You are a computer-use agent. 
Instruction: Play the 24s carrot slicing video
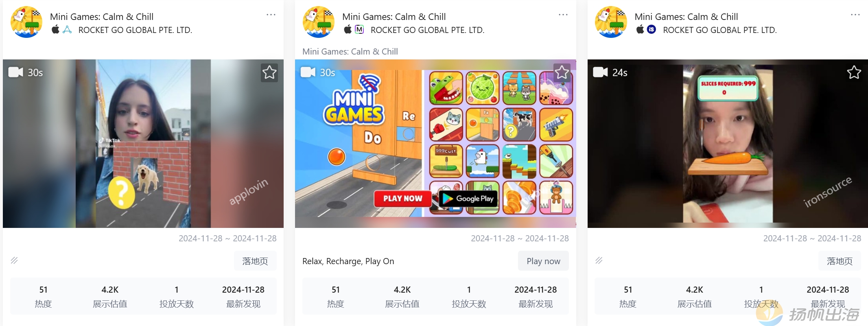coord(728,144)
